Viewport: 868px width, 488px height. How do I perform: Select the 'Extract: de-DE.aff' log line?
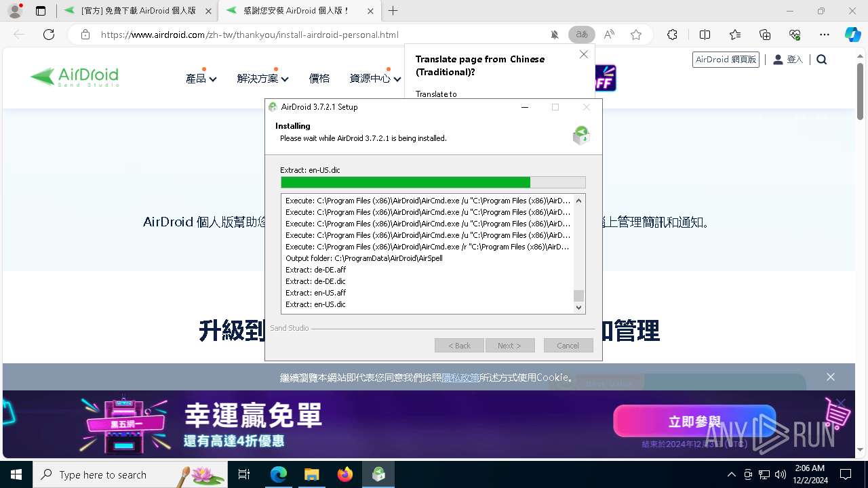pos(315,270)
